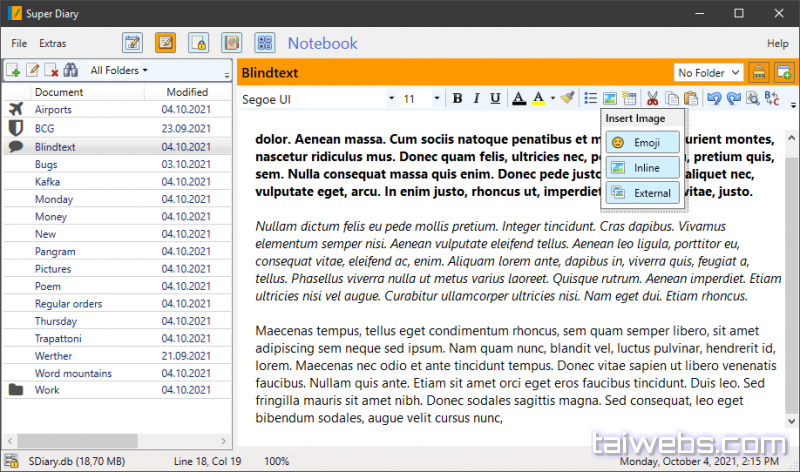Choose External from Insert Image popup
Image resolution: width=800 pixels, height=472 pixels.
coord(642,193)
